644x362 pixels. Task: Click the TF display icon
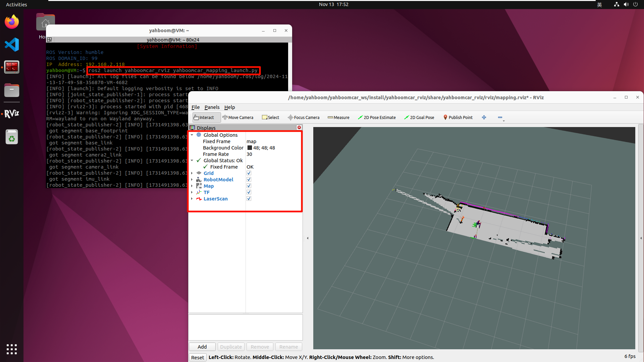pos(199,192)
